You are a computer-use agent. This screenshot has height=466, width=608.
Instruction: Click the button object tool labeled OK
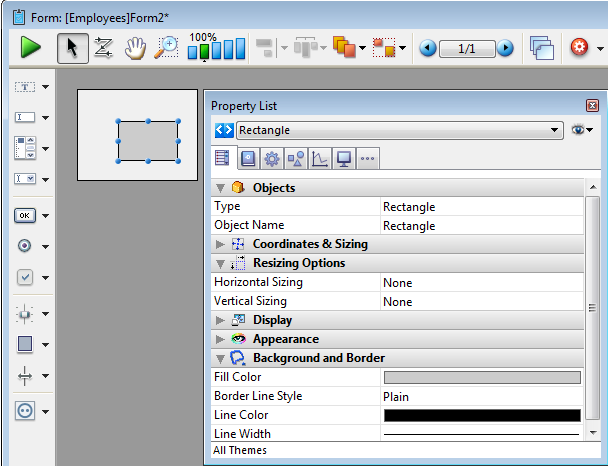(25, 214)
